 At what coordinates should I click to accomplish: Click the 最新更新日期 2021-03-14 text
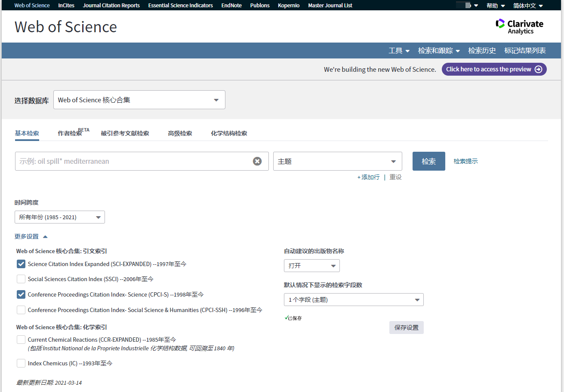[x=49, y=383]
